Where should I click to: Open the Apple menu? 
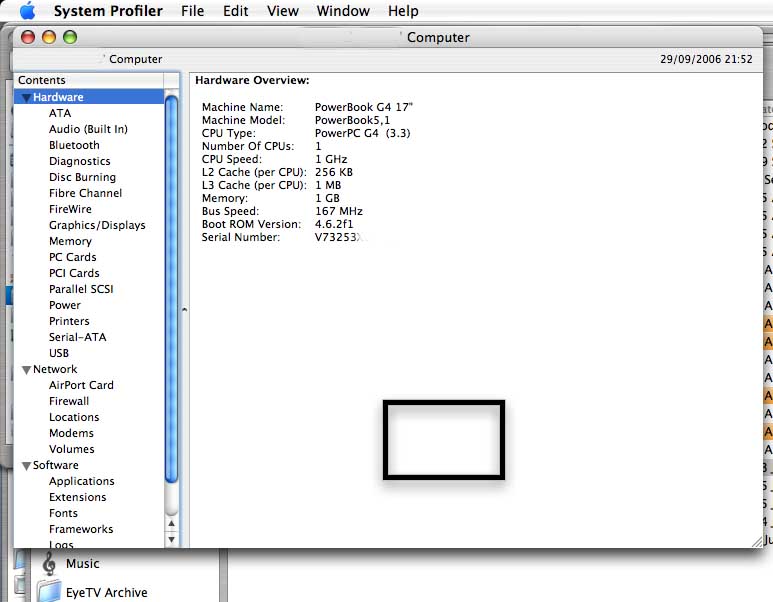click(x=28, y=10)
